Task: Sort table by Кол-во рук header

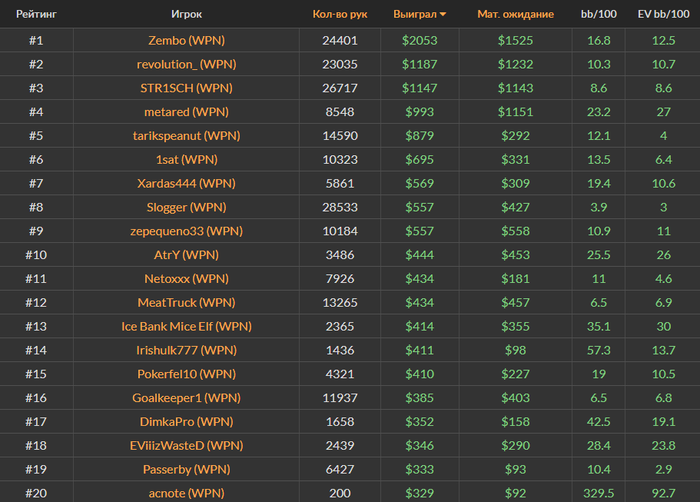Action: coord(340,14)
